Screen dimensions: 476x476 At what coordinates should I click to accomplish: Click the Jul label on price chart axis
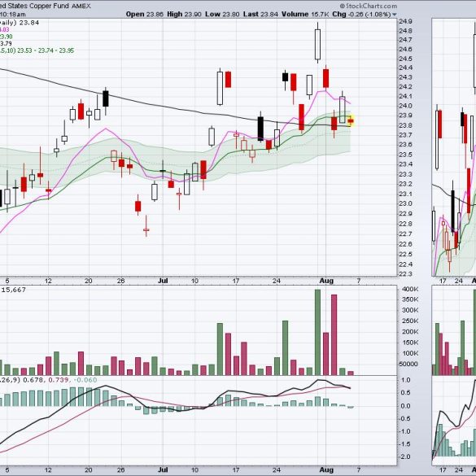[x=163, y=281]
